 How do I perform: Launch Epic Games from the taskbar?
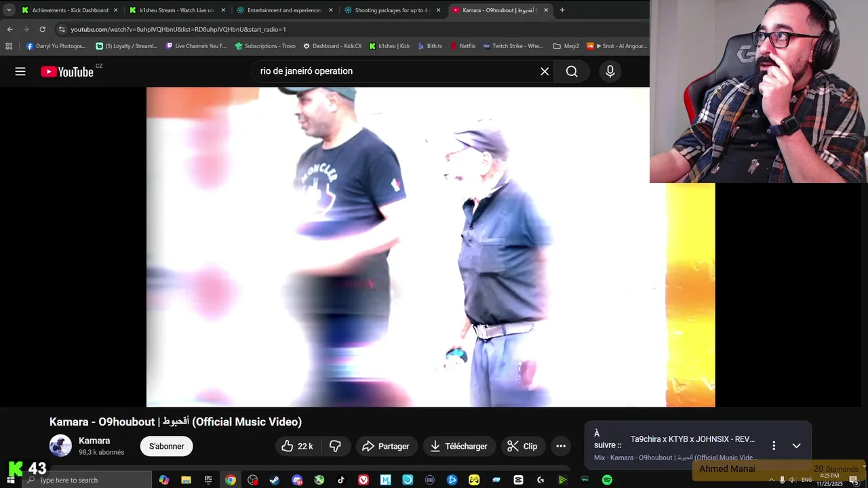pyautogui.click(x=208, y=480)
